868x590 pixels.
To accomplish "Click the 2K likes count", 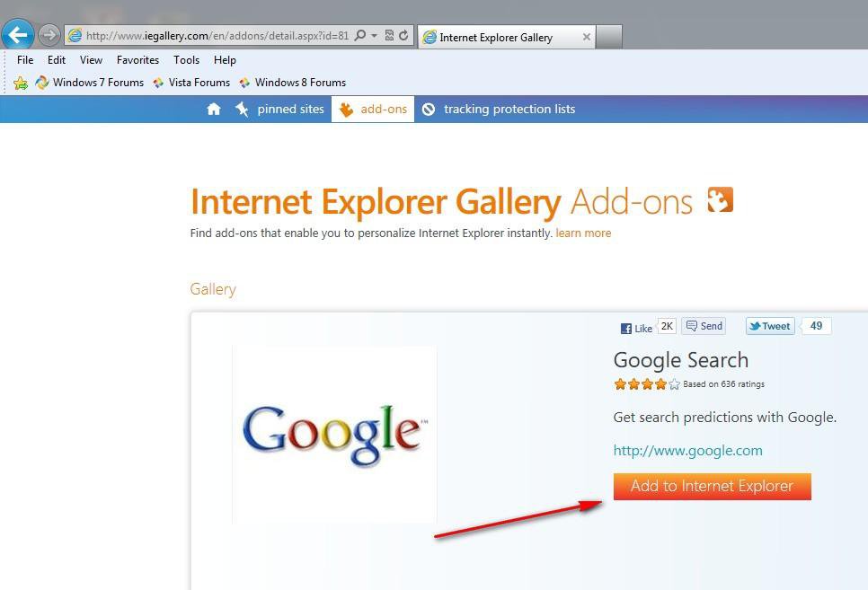I will 667,326.
